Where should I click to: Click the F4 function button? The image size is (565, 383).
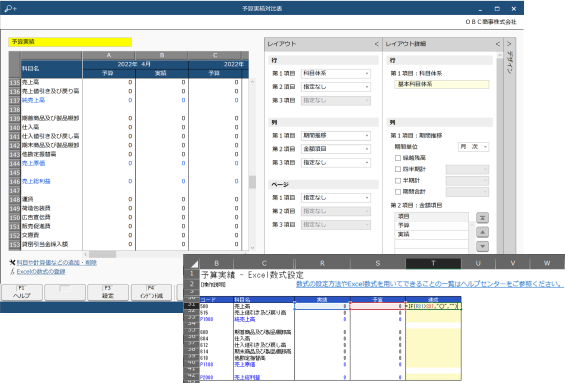151,292
